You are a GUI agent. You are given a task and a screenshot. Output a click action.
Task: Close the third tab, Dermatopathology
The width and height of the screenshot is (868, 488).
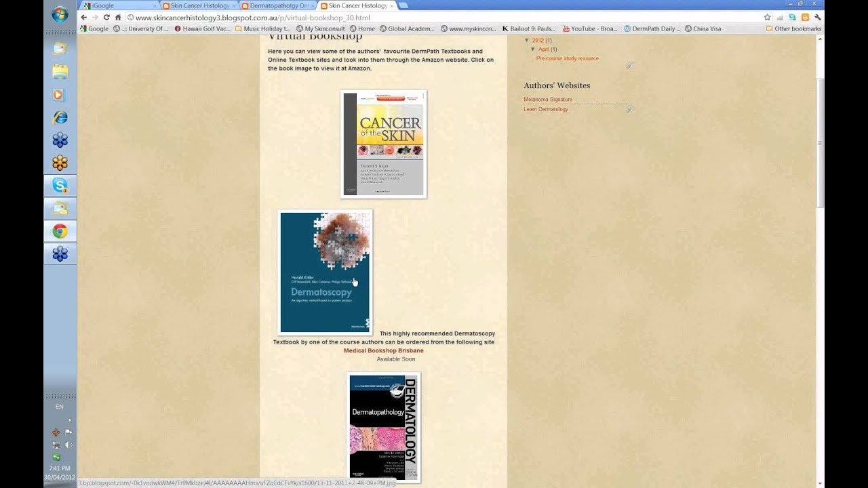[x=313, y=5]
